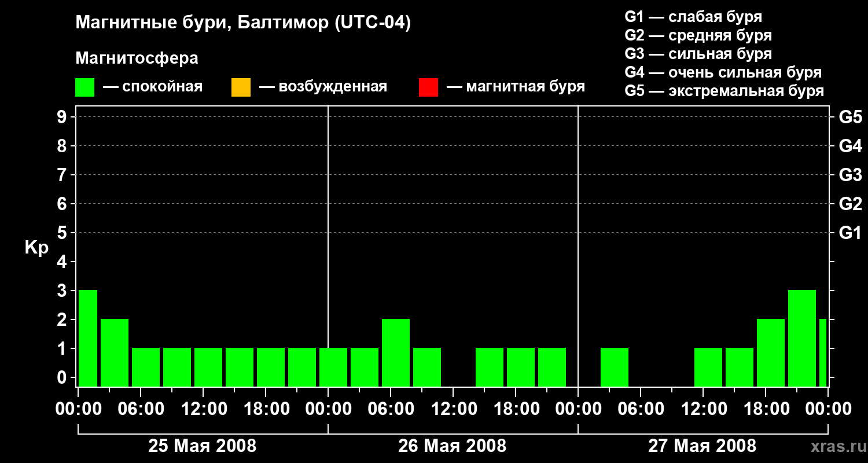This screenshot has height=463, width=868.
Task: Click the '26 Мая 2008' date label
Action: point(452,446)
